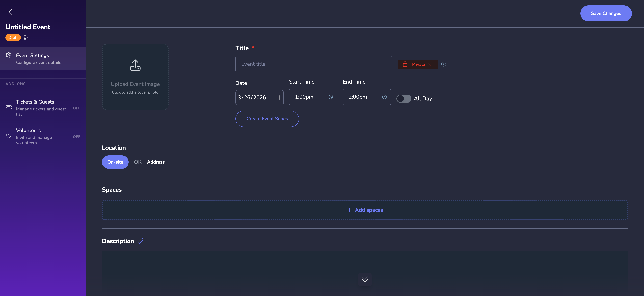Image resolution: width=644 pixels, height=296 pixels.
Task: Click the info icon next to Private dropdown
Action: pyautogui.click(x=444, y=64)
